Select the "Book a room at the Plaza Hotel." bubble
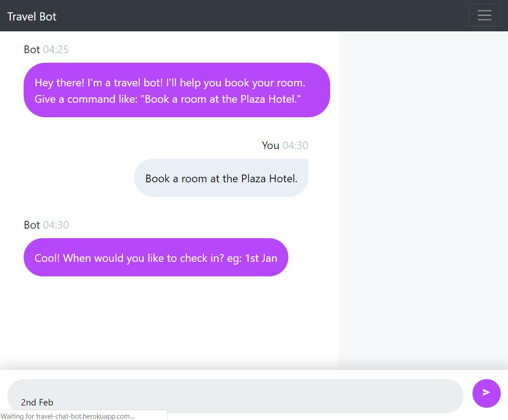 [221, 178]
